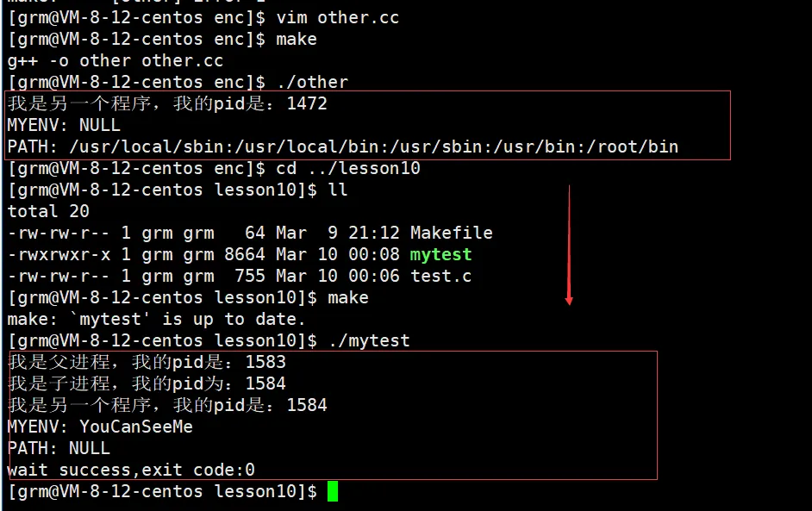This screenshot has height=511, width=812.
Task: Click the 'MYENV: NULL' output line
Action: [x=64, y=125]
